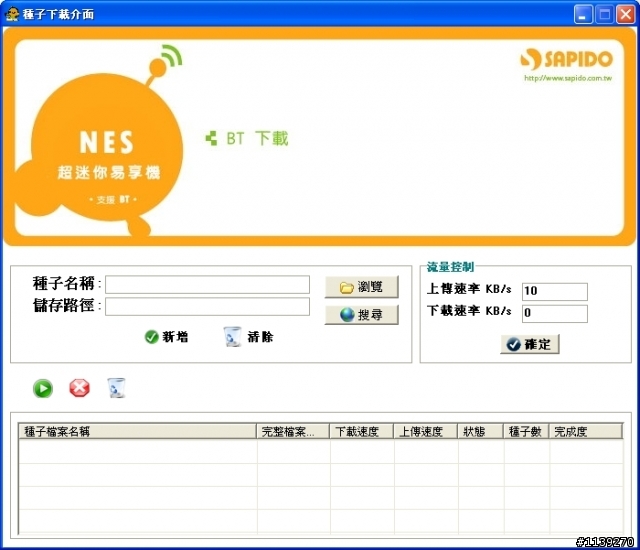Click the green play start-download icon
This screenshot has height=550, width=640.
click(43, 388)
